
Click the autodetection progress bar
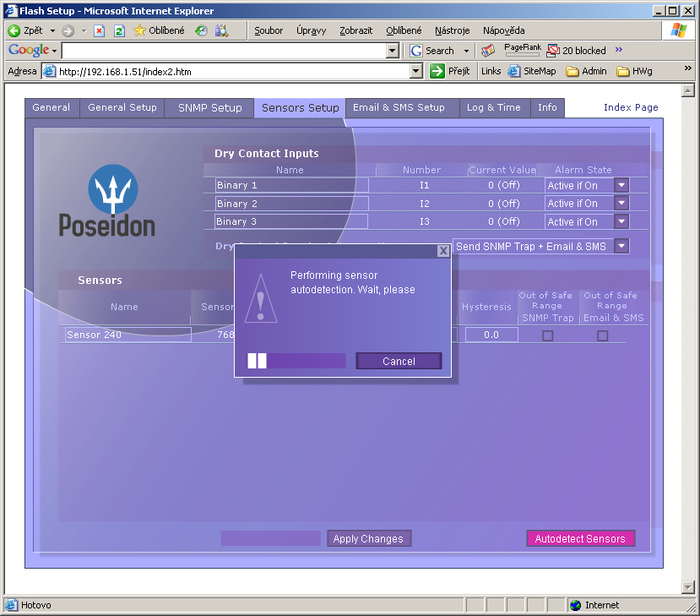click(296, 361)
